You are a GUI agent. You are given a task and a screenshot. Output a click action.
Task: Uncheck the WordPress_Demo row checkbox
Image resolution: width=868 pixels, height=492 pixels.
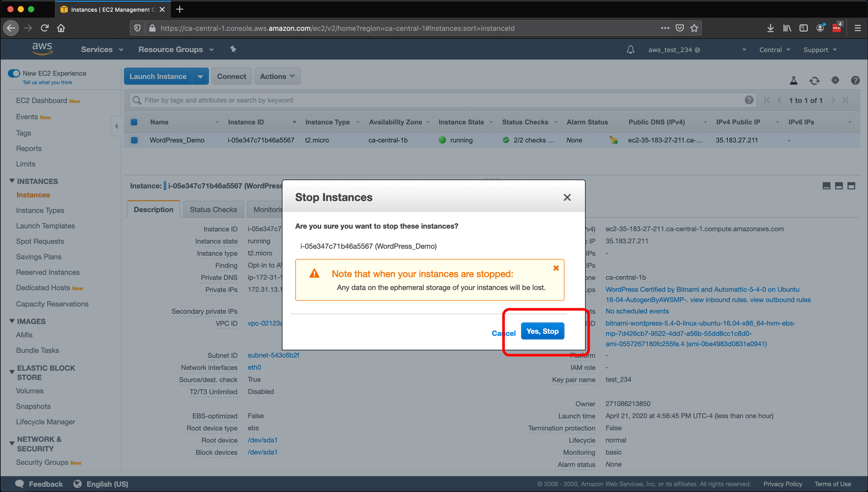tap(134, 140)
